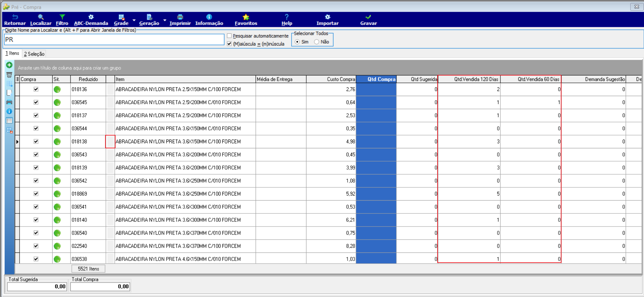This screenshot has width=644, height=297.
Task: Sort by Qtd.Vendida 120 Dias header
Action: [x=469, y=79]
